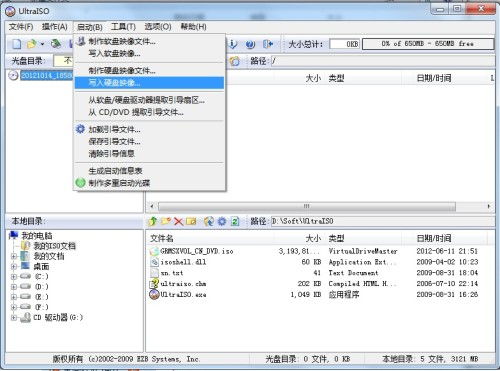Choose 从 CD/DVD 提取引导文件... entry
This screenshot has width=500, height=371.
click(x=149, y=112)
